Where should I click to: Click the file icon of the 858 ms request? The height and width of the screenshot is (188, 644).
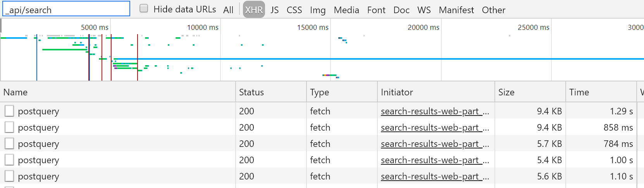pos(9,127)
